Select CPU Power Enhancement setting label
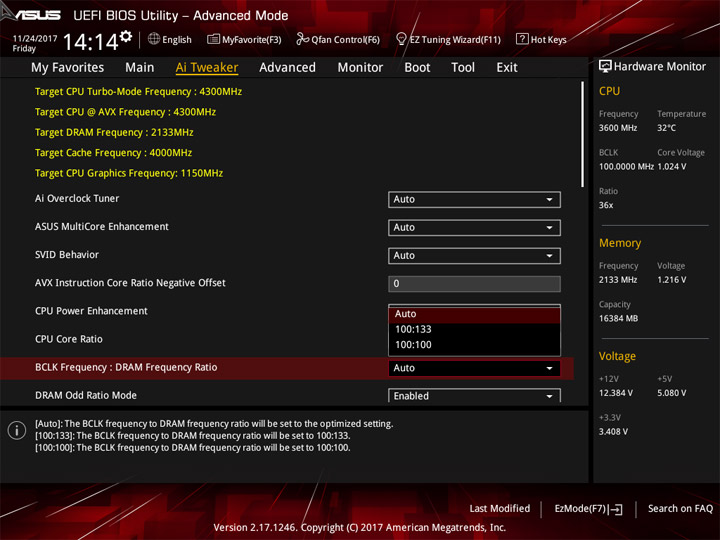The height and width of the screenshot is (540, 720). 91,311
